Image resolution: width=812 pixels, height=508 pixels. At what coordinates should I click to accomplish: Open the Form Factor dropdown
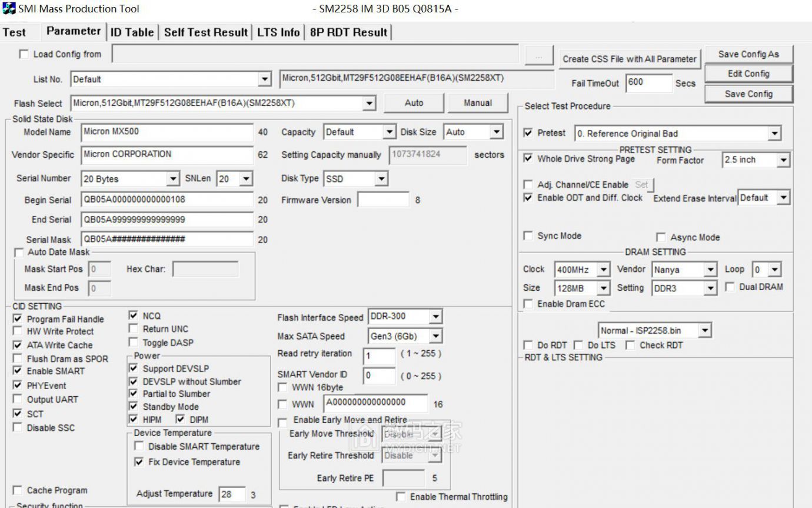click(756, 160)
